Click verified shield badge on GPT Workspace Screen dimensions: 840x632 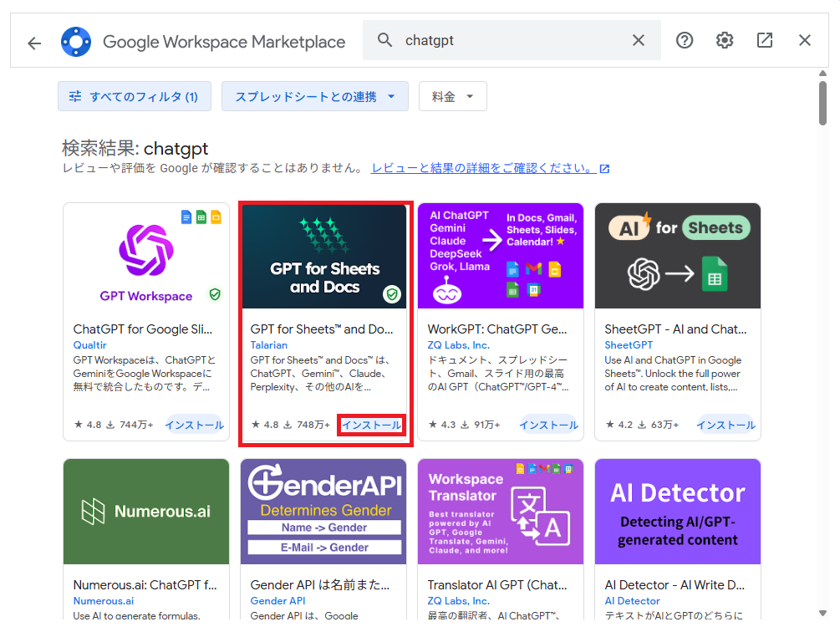(x=215, y=294)
